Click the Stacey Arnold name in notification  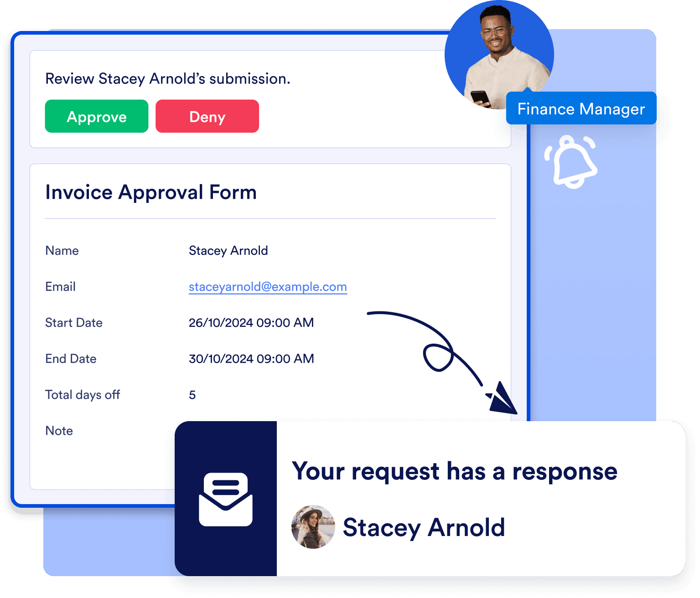pos(424,528)
